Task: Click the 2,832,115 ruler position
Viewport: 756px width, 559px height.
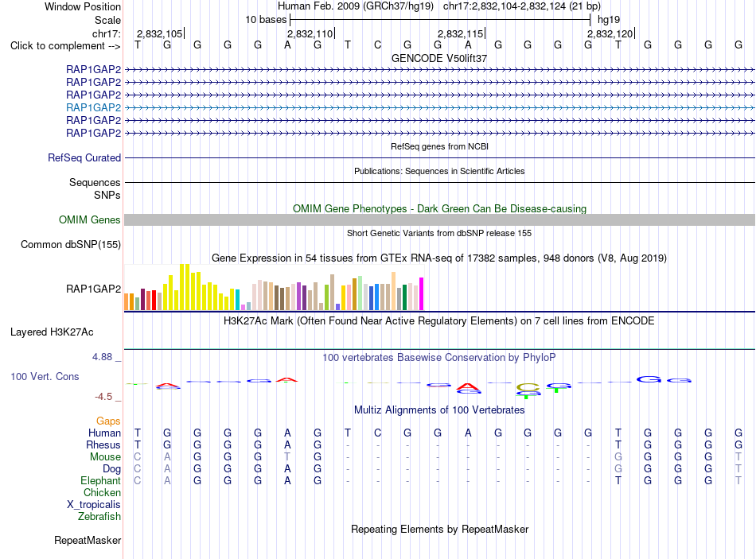Action: point(461,33)
